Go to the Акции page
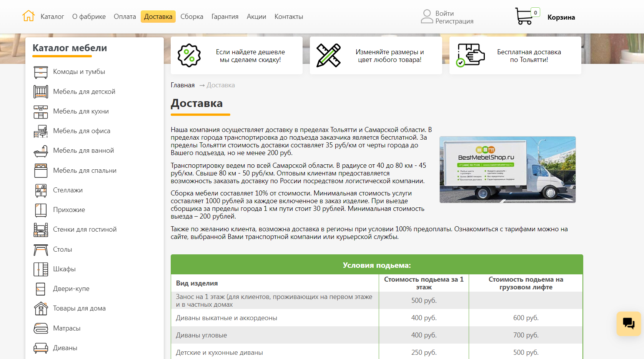 [256, 17]
